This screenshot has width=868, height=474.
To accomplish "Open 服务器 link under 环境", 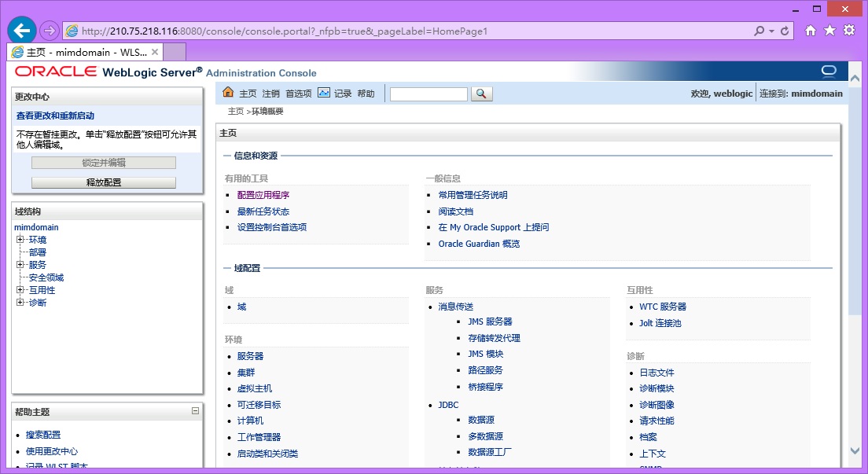I will pyautogui.click(x=250, y=356).
